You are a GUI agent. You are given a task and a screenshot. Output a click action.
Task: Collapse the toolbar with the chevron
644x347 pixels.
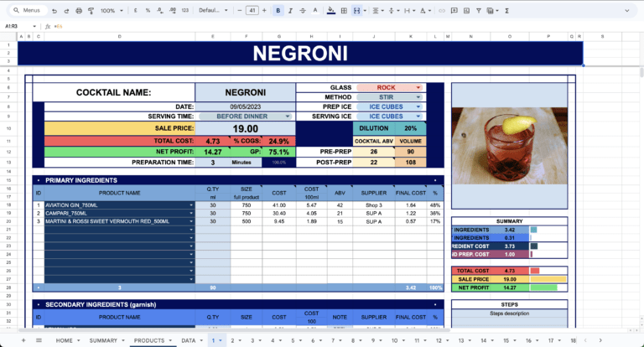[626, 11]
